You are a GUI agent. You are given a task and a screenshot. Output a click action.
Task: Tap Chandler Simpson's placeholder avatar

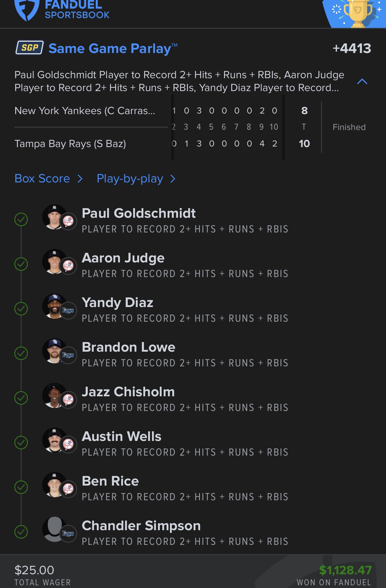[55, 529]
